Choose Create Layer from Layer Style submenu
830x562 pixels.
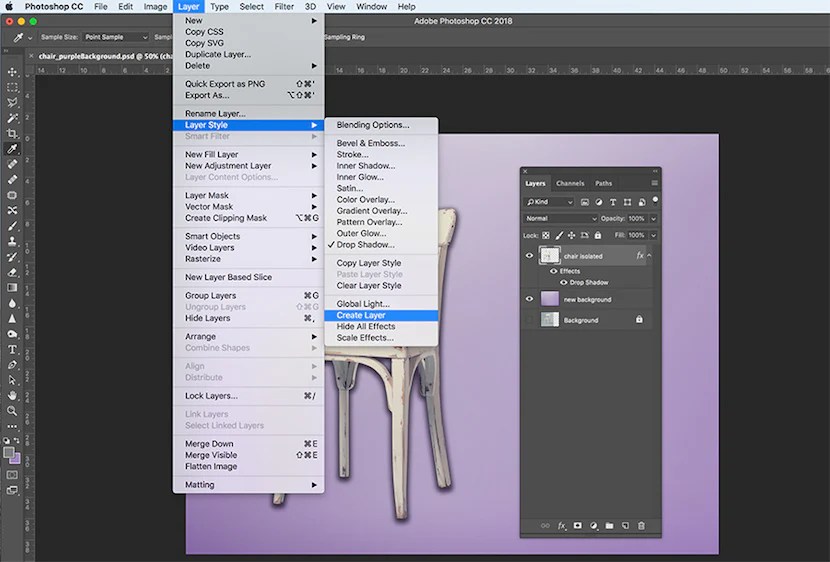361,315
